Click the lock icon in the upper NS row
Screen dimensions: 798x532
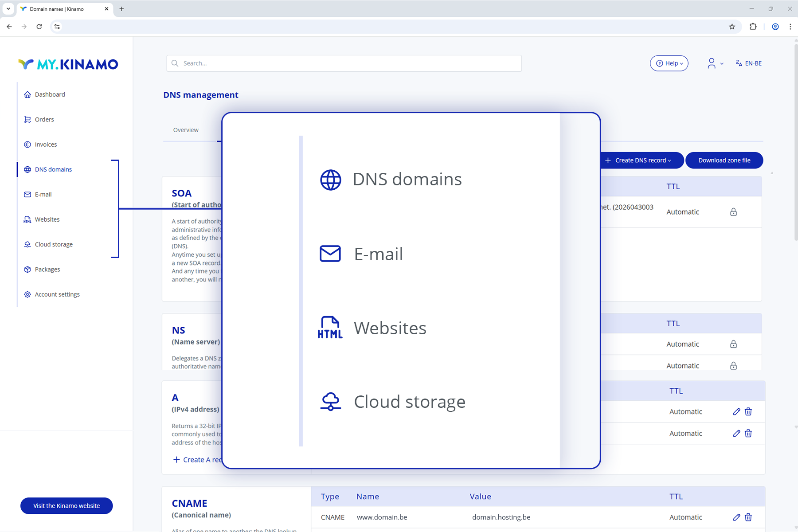point(734,344)
